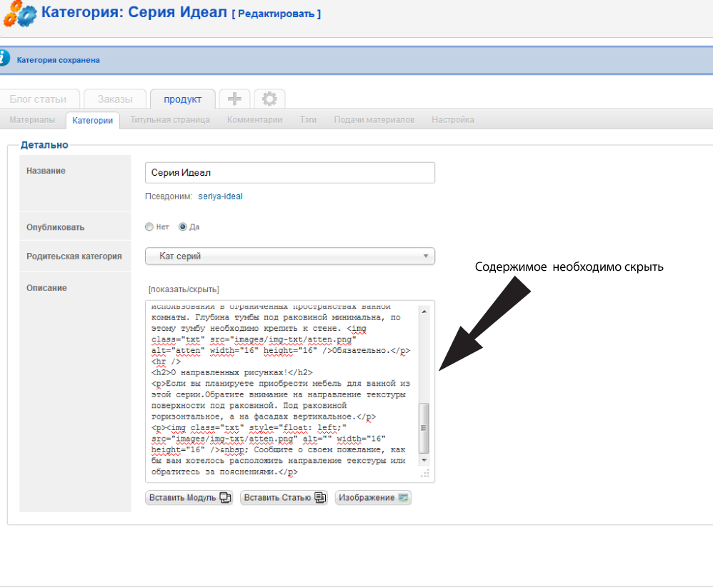This screenshot has width=713, height=588.
Task: Open the gear settings tab
Action: (269, 99)
